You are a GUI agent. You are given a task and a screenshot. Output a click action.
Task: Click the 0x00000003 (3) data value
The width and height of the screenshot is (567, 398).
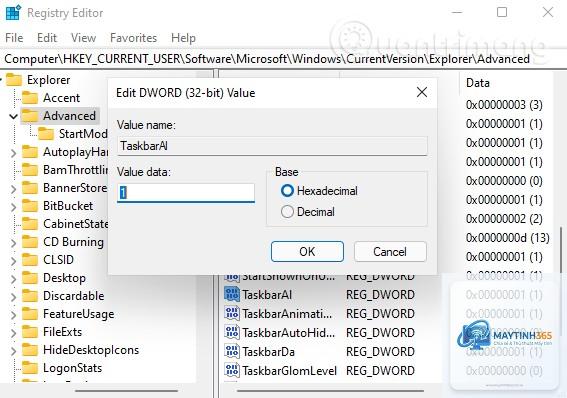pos(504,105)
